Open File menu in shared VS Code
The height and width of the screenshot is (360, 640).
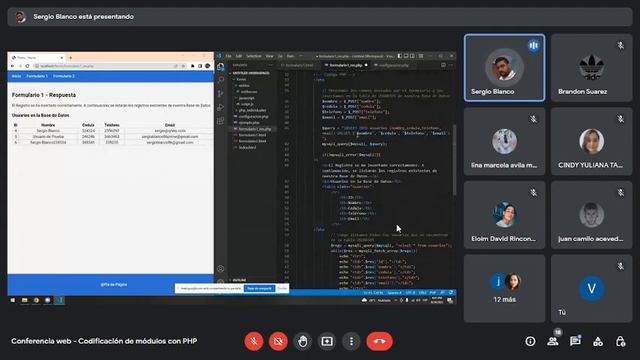tap(229, 56)
